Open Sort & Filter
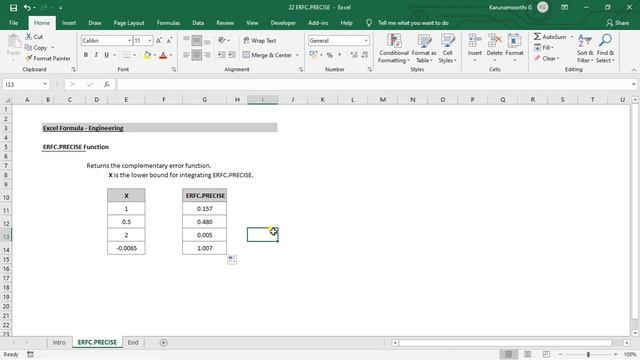 [x=585, y=49]
